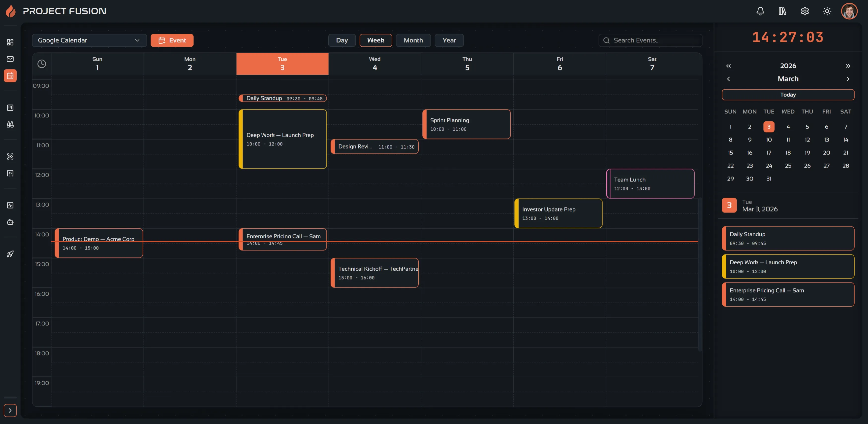Focus the Search Events field
The height and width of the screenshot is (424, 868).
pos(650,40)
